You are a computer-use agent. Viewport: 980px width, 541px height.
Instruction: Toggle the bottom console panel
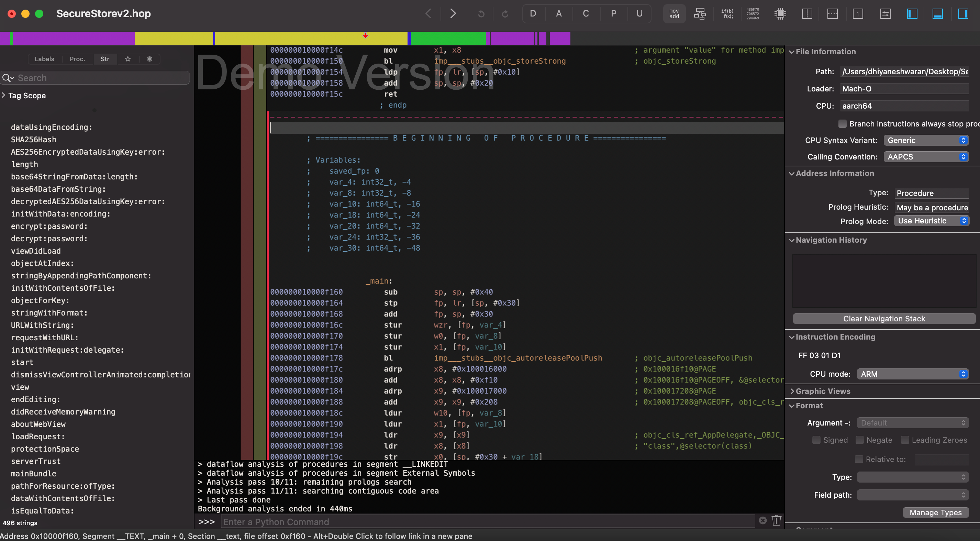(x=937, y=14)
